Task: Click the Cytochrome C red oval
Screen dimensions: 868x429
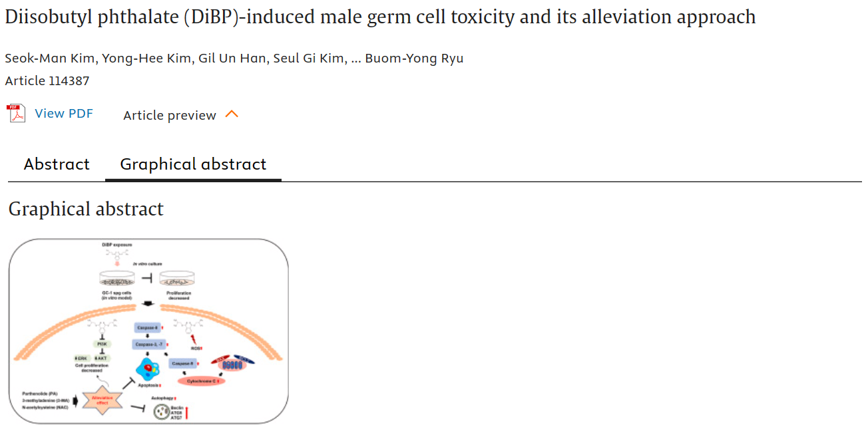Action: pyautogui.click(x=201, y=381)
